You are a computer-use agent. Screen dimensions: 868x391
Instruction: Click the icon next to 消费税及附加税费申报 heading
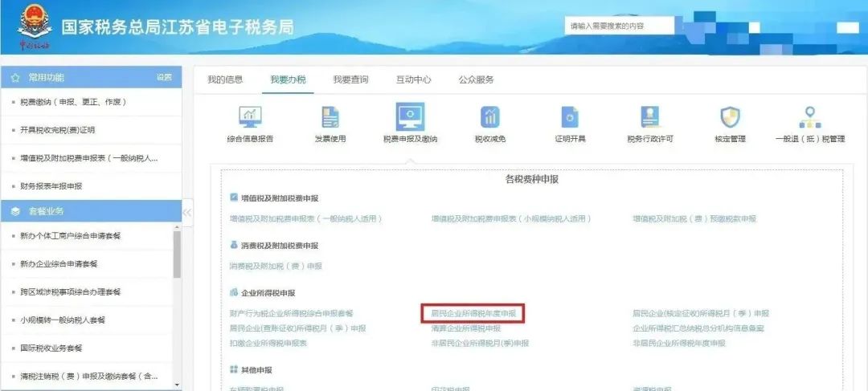coord(234,245)
